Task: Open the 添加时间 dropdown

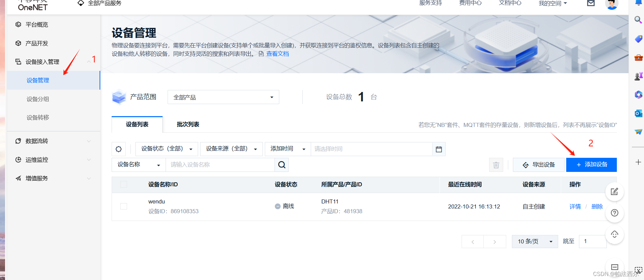Action: (288, 149)
